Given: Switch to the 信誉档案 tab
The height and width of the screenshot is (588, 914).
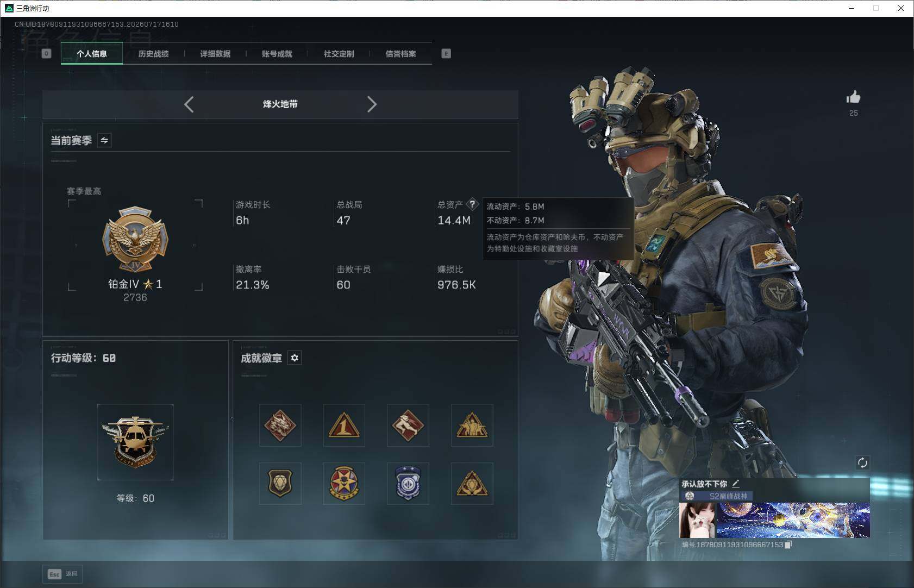Looking at the screenshot, I should pyautogui.click(x=400, y=54).
